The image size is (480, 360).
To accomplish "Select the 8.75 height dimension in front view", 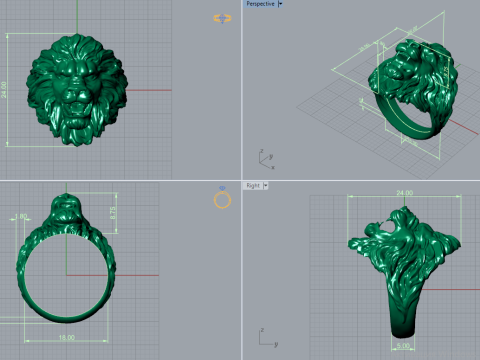I will point(113,213).
